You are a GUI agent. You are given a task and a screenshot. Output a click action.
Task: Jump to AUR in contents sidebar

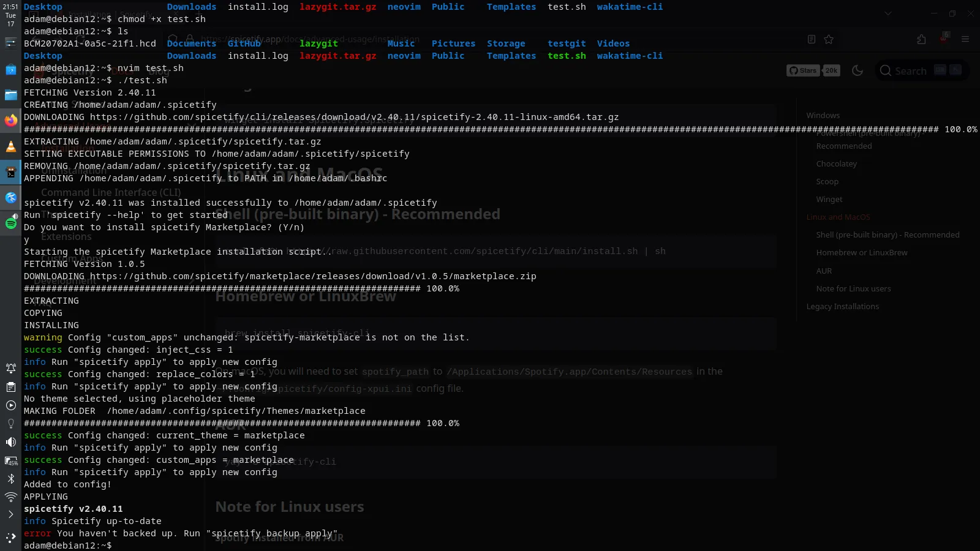click(824, 271)
